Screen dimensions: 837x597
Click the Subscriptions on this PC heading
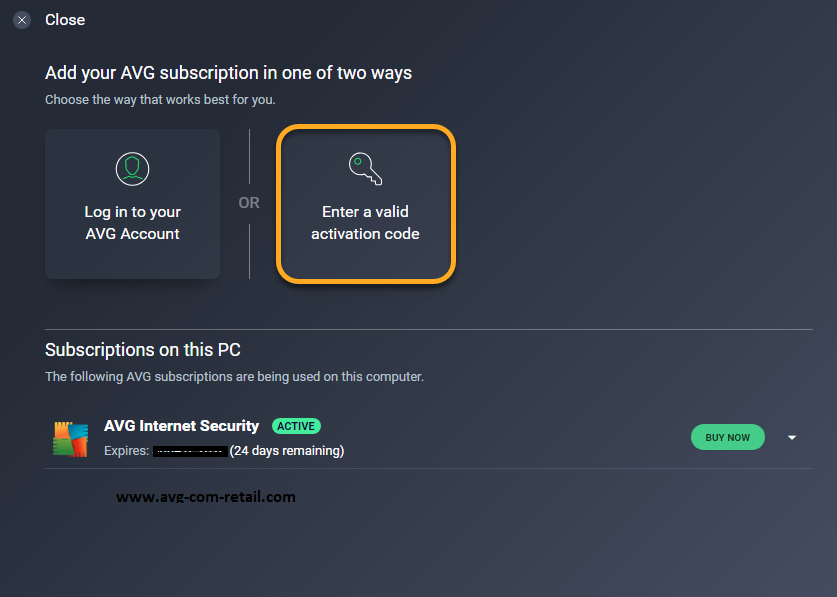pyautogui.click(x=143, y=350)
